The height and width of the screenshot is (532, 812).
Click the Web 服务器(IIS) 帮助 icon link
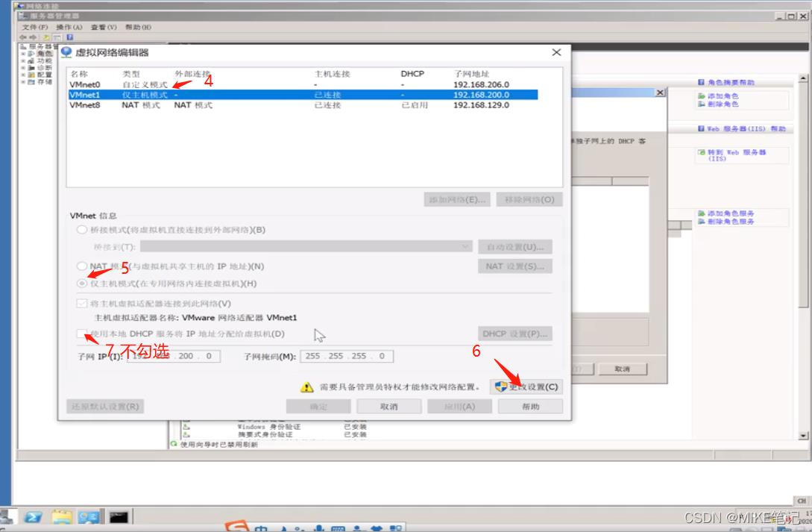[742, 128]
